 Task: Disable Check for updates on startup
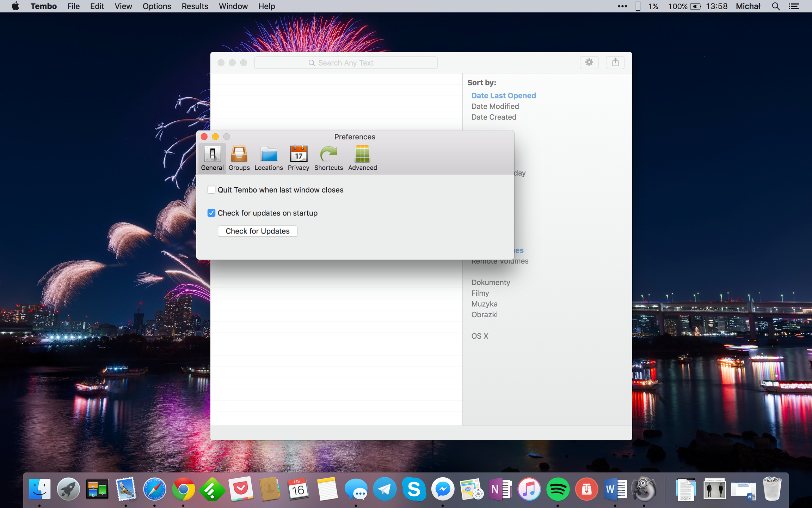(211, 213)
